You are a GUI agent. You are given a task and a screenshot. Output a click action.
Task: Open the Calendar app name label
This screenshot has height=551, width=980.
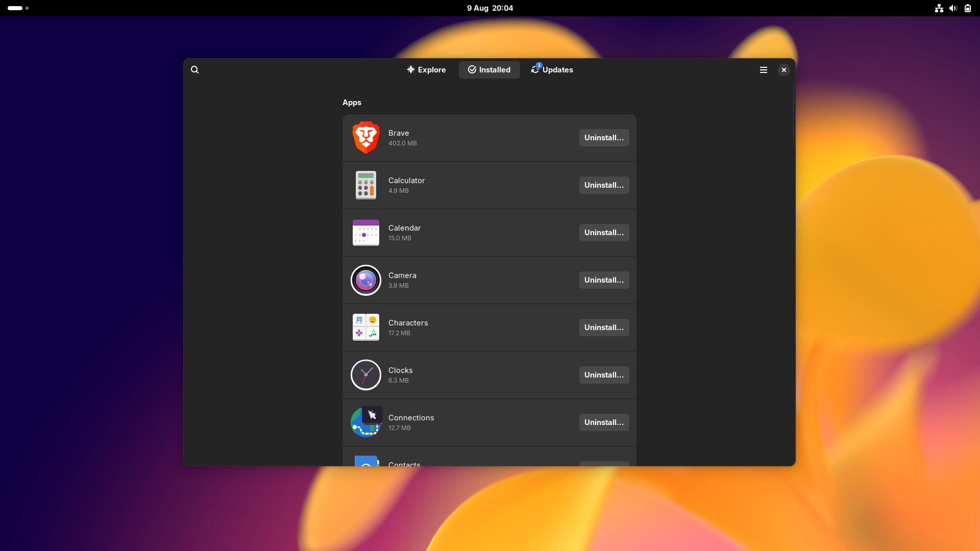click(x=404, y=228)
